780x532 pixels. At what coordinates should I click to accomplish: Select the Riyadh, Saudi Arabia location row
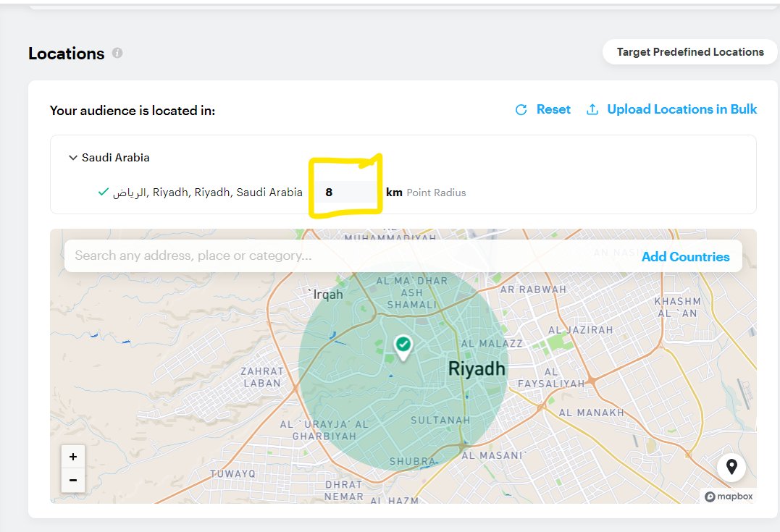(x=207, y=193)
